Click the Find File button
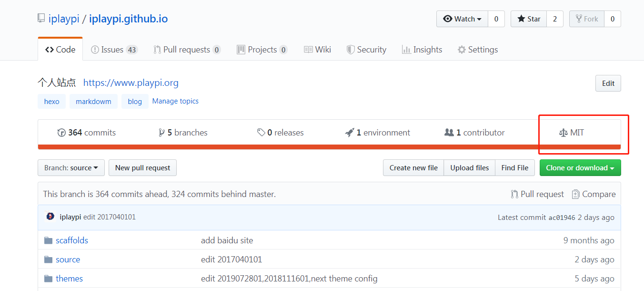This screenshot has width=644, height=291. coord(515,168)
